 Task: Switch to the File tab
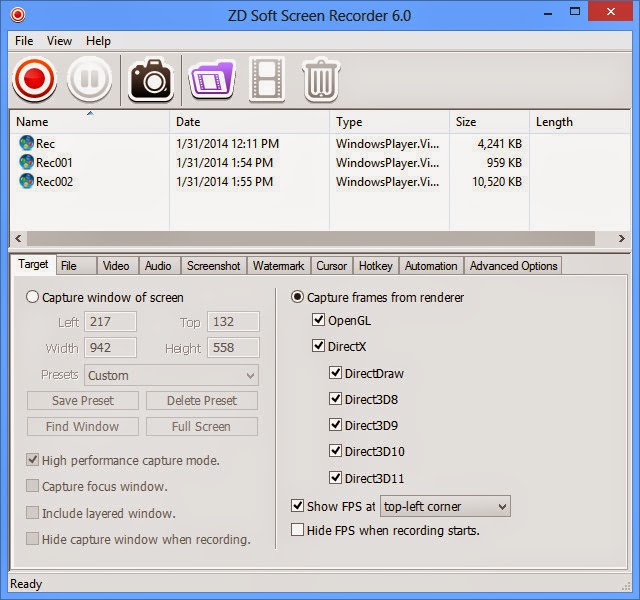coord(76,266)
